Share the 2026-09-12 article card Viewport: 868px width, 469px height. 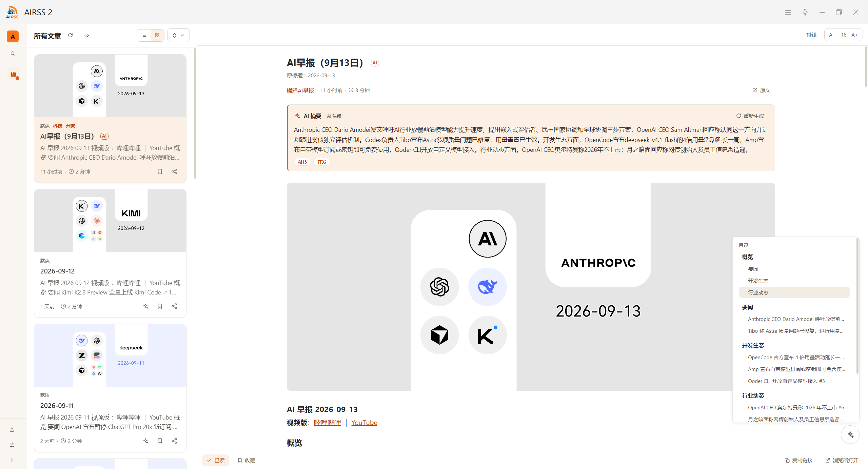click(174, 306)
